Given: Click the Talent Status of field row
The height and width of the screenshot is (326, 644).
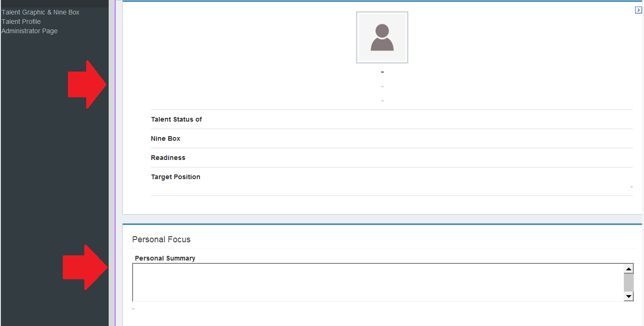Looking at the screenshot, I should tap(176, 119).
